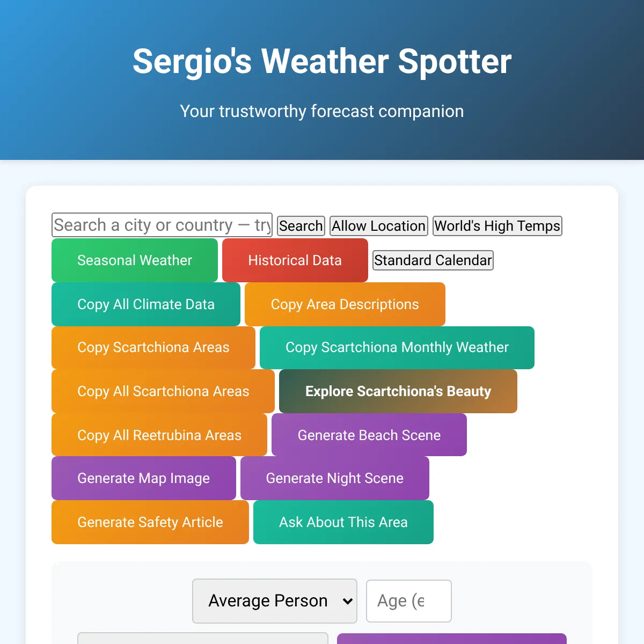Screen dimensions: 644x644
Task: Toggle the Standard Calendar button
Action: coord(433,260)
